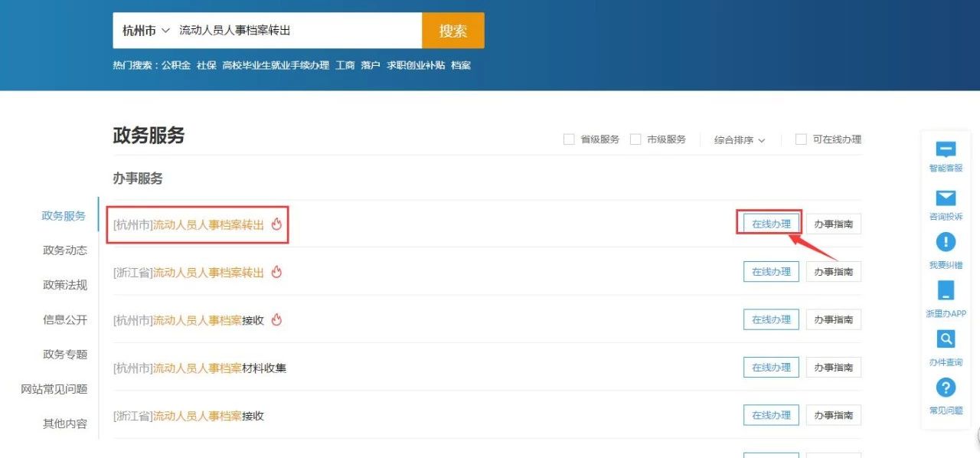
Task: Open the 办件查询 magnifier icon
Action: (x=946, y=339)
